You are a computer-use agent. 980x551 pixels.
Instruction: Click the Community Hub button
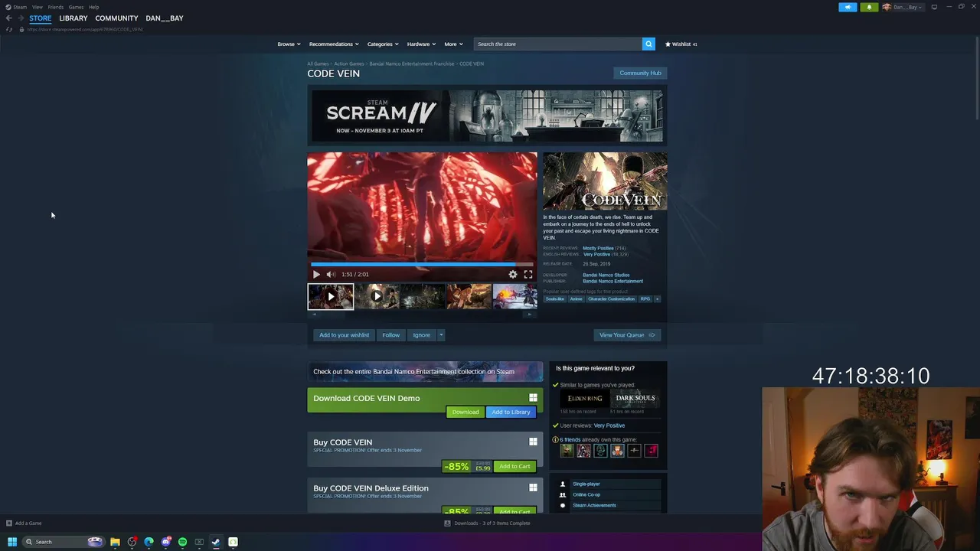click(640, 73)
